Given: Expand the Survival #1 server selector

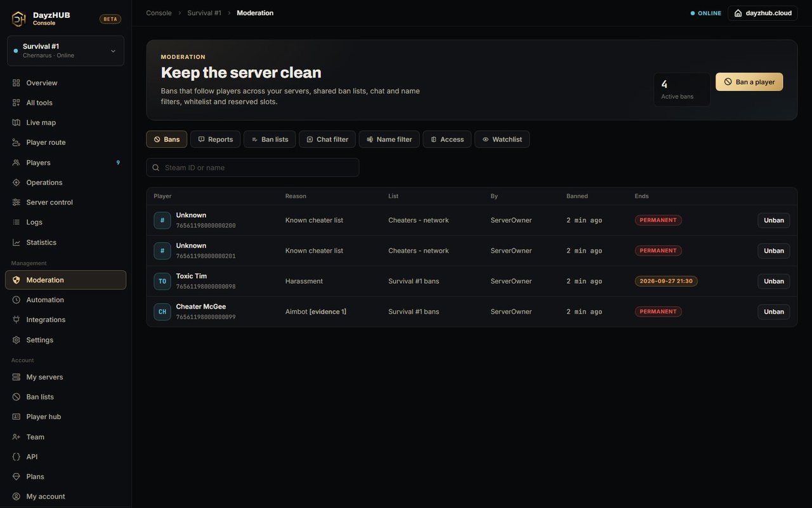Looking at the screenshot, I should [x=66, y=51].
